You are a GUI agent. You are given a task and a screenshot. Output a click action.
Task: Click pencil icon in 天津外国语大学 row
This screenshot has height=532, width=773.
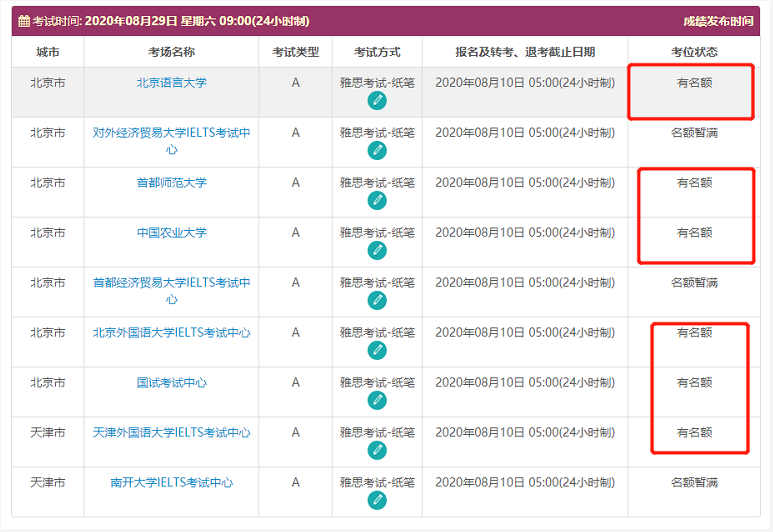pos(377,450)
